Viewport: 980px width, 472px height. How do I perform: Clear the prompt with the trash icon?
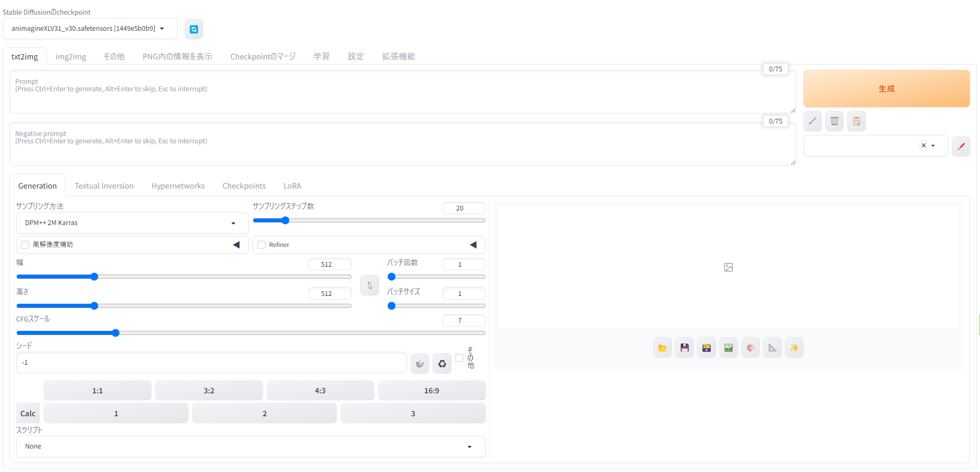(x=834, y=121)
